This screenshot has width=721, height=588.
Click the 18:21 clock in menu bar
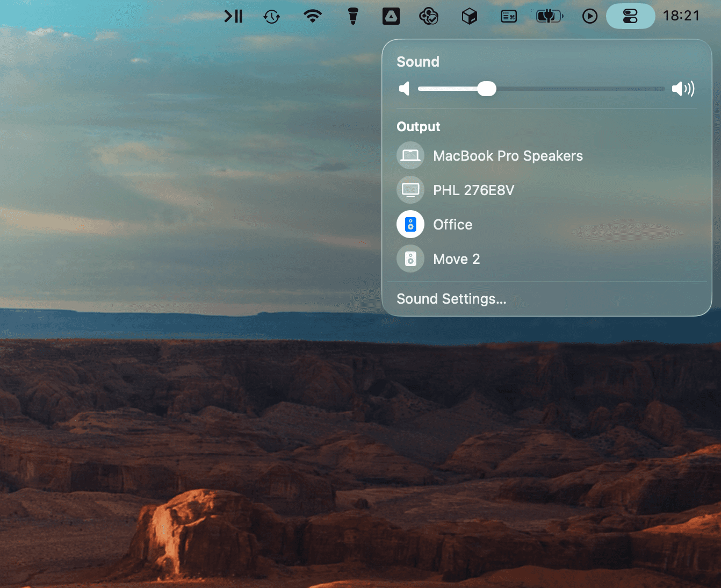pos(681,16)
